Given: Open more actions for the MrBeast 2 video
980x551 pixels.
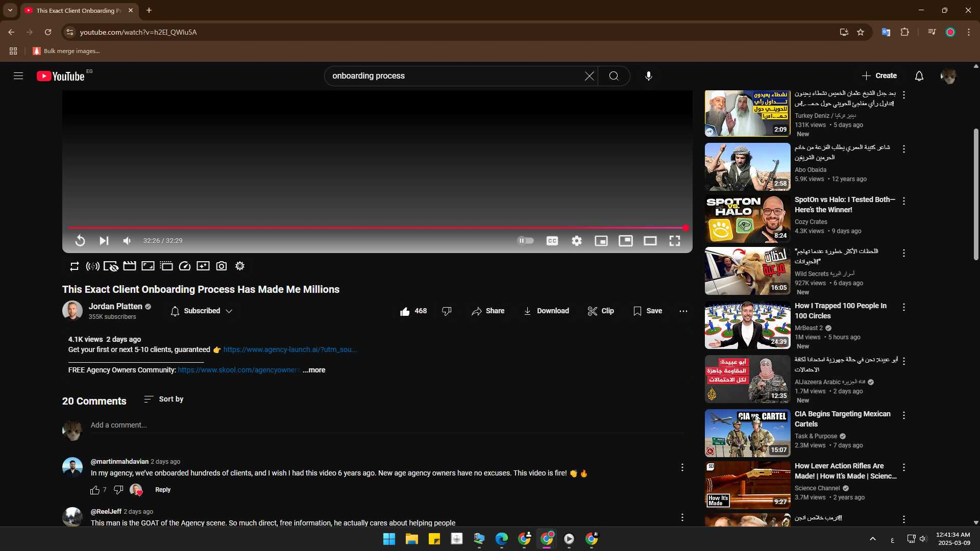Looking at the screenshot, I should [x=904, y=307].
